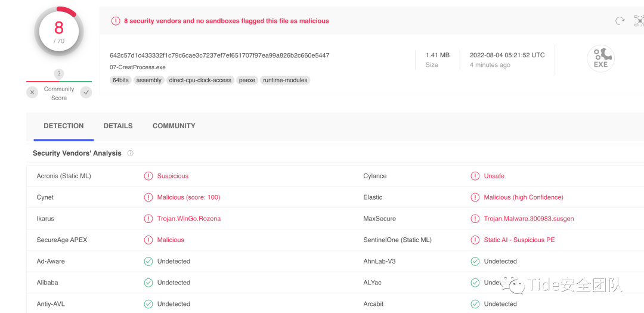This screenshot has height=313, width=644.
Task: Click the reanalyze refresh icon
Action: coord(620,21)
